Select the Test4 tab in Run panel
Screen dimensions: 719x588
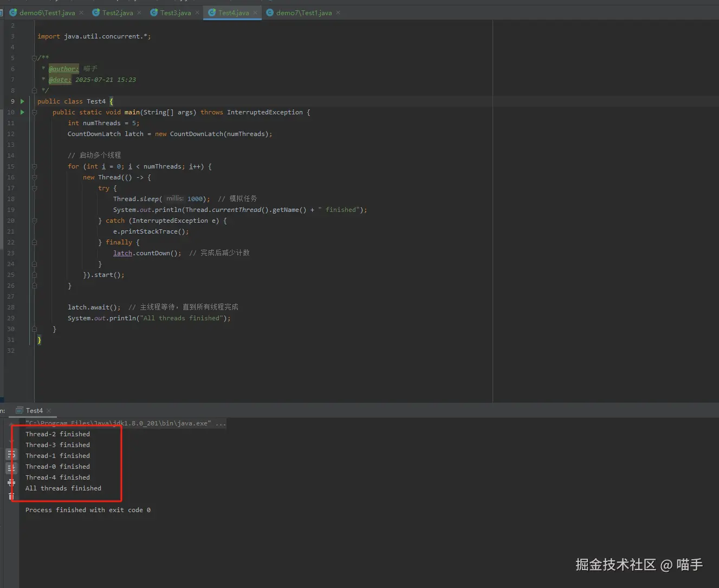[34, 411]
